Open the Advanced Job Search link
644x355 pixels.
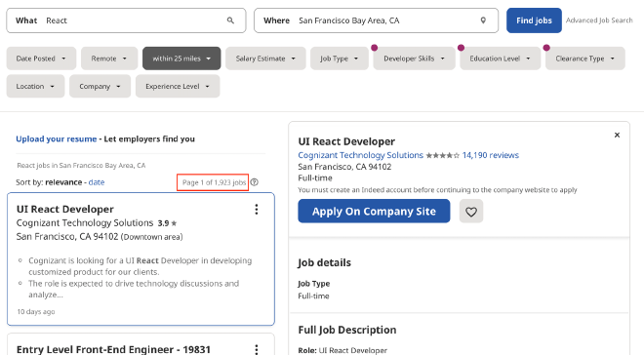click(x=599, y=20)
